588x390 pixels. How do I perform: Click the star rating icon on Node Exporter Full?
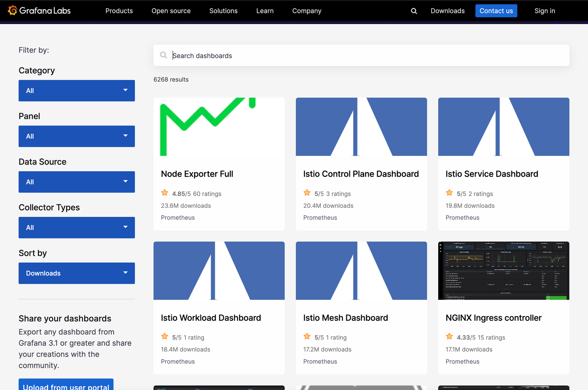click(x=165, y=192)
